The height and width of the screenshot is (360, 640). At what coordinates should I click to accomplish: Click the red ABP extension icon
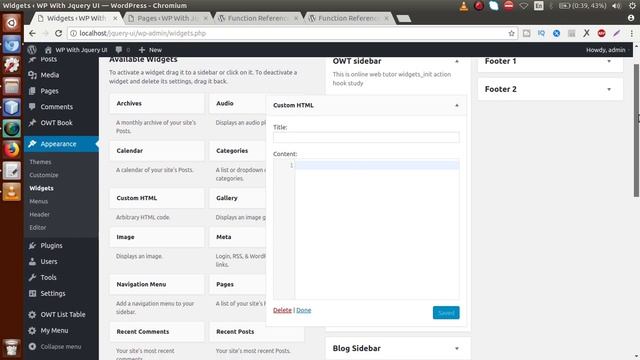pos(601,33)
